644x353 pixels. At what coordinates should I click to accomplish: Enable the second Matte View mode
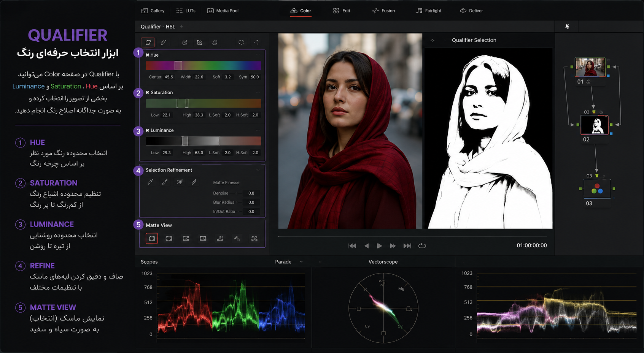169,238
